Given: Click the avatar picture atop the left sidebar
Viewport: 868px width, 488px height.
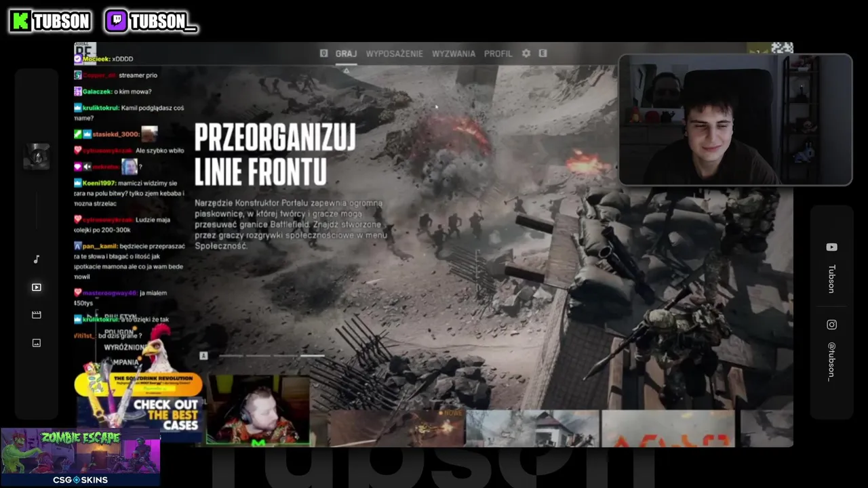Looking at the screenshot, I should point(37,157).
